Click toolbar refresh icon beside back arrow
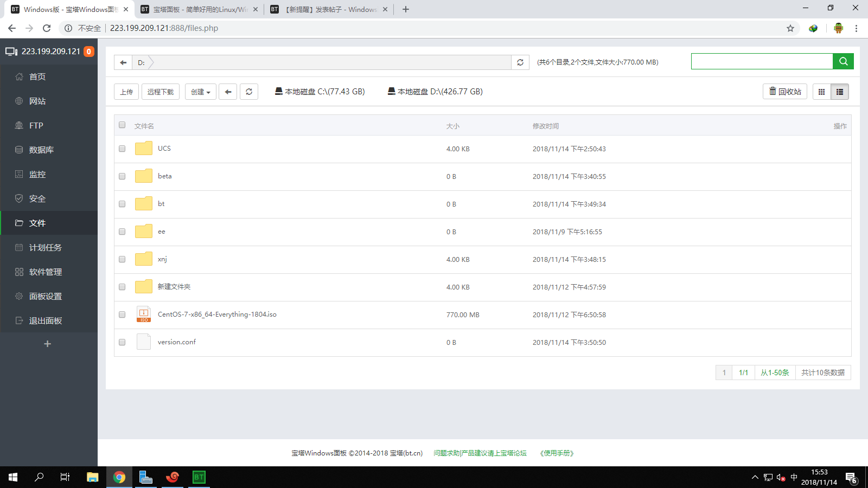868x488 pixels. (x=249, y=92)
